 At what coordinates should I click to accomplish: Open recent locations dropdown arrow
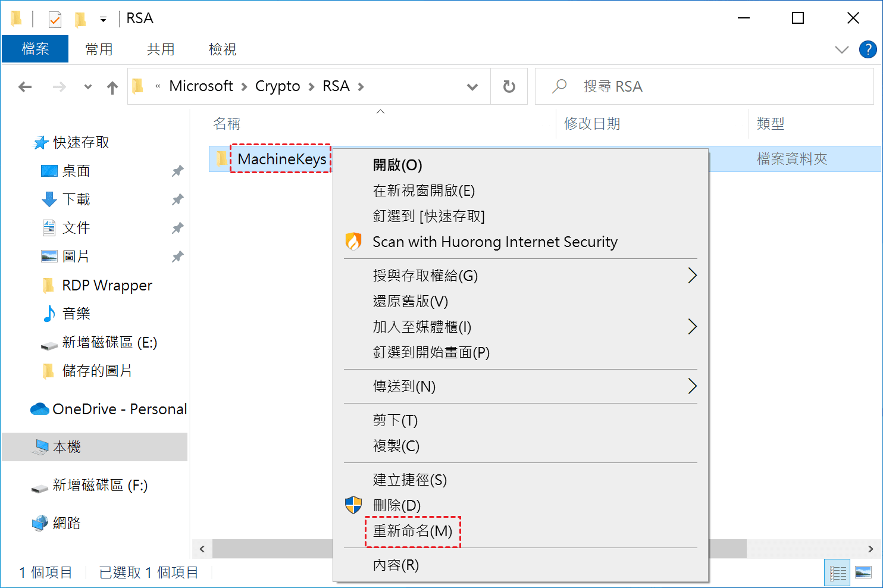[88, 87]
